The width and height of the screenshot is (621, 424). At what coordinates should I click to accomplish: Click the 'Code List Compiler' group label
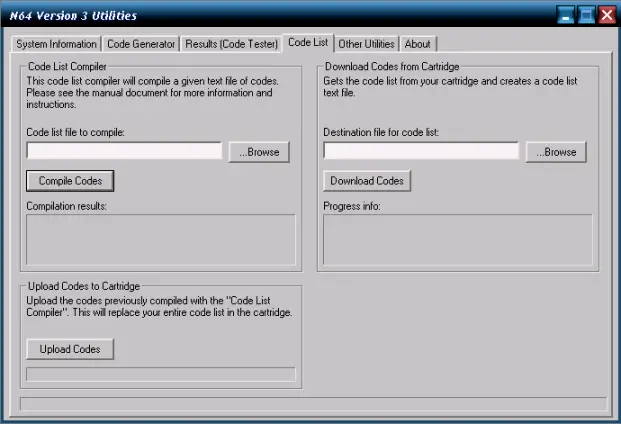tap(67, 67)
